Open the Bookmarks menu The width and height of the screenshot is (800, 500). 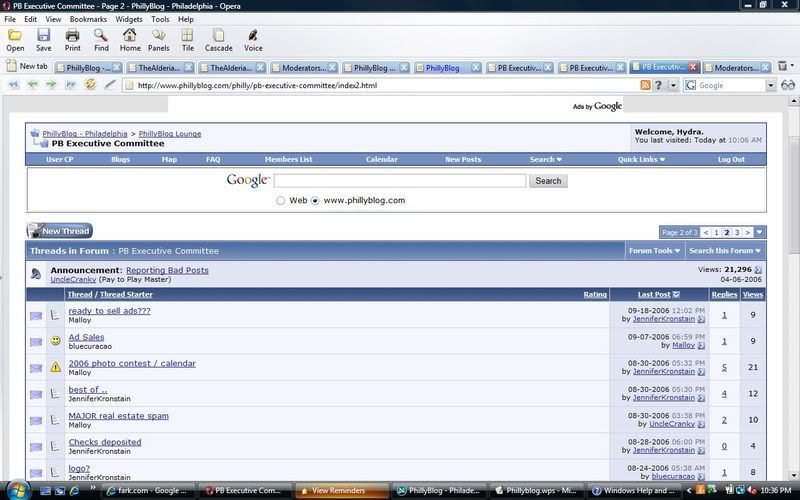[88, 19]
